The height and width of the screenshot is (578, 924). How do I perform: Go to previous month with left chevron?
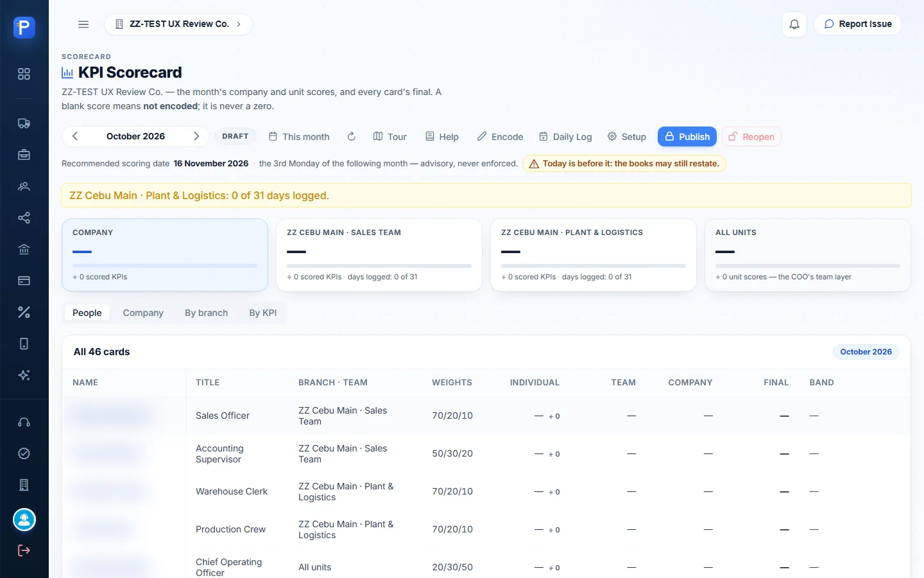click(x=75, y=136)
